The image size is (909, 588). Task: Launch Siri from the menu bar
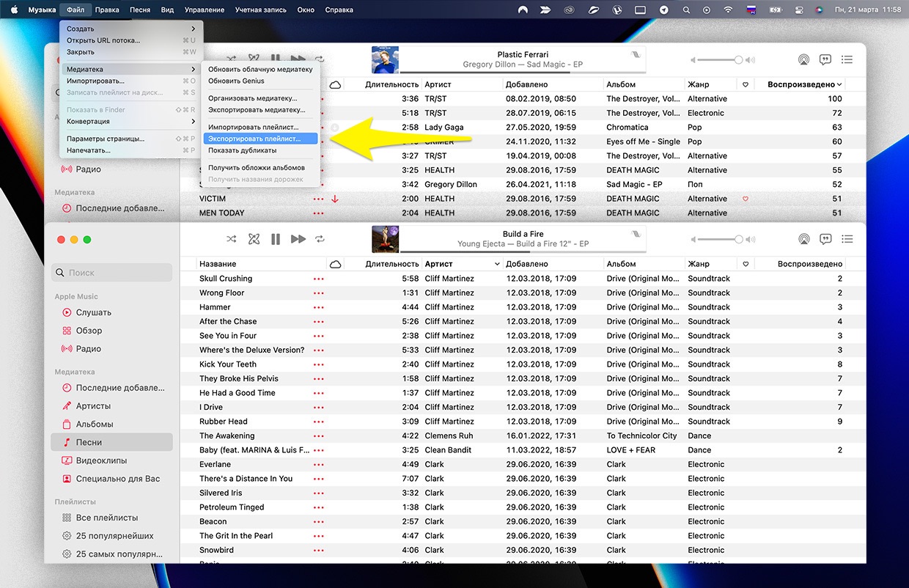point(819,10)
